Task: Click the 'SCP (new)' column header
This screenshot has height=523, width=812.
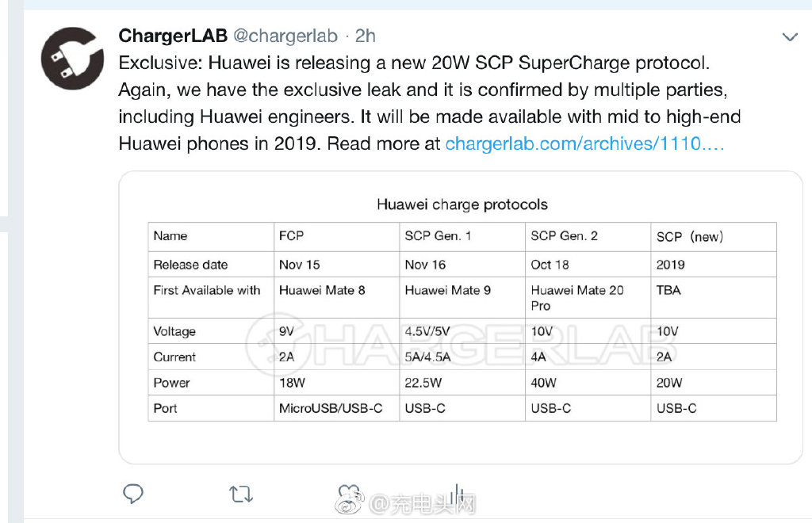Action: pyautogui.click(x=690, y=236)
